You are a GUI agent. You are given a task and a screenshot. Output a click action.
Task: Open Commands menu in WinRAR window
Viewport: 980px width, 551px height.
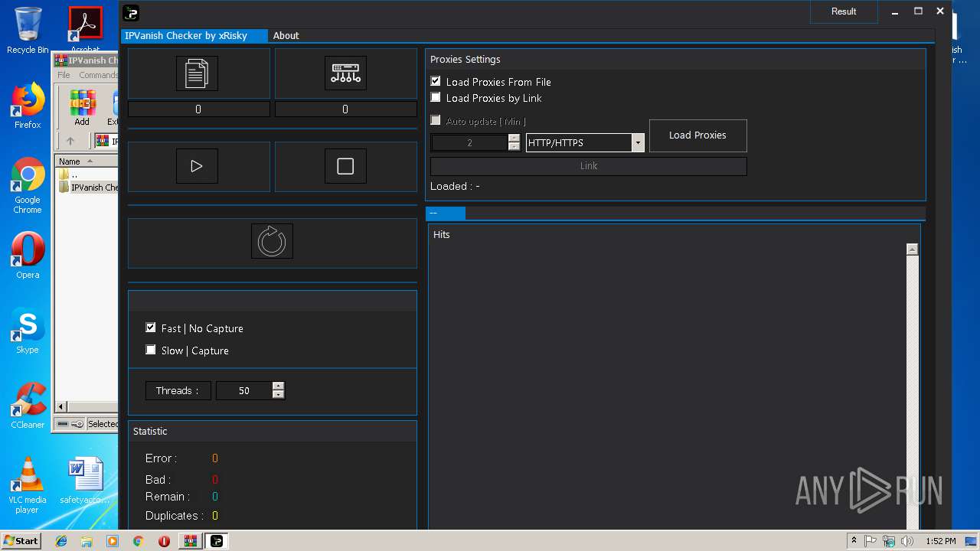coord(98,75)
